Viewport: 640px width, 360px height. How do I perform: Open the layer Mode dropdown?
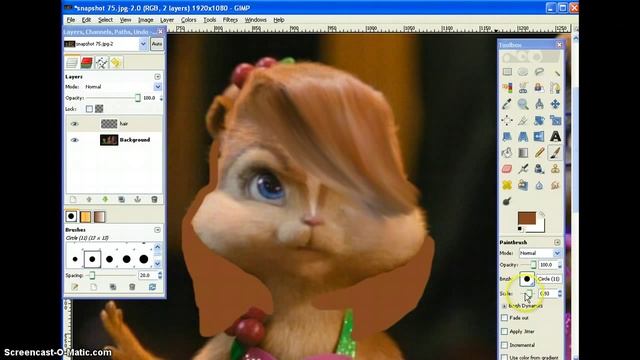[158, 87]
